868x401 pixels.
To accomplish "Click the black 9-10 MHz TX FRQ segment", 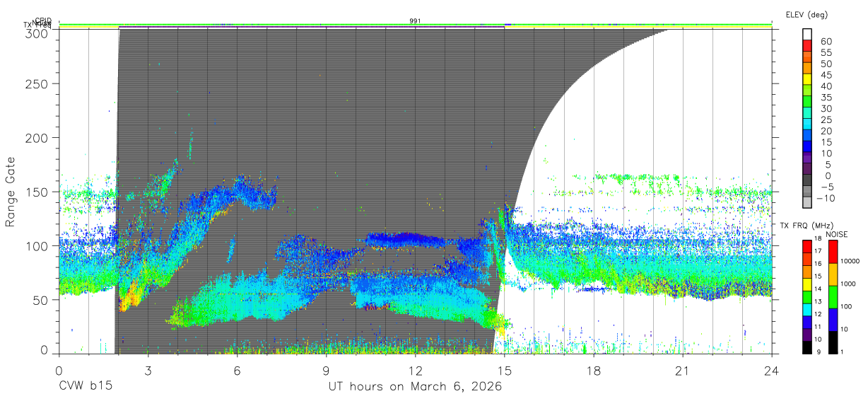I will 807,346.
